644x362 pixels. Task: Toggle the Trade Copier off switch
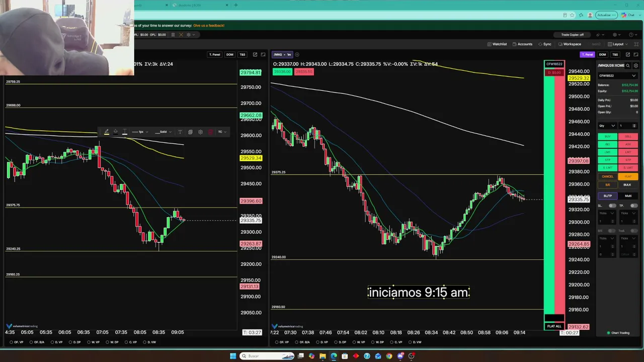point(573,35)
